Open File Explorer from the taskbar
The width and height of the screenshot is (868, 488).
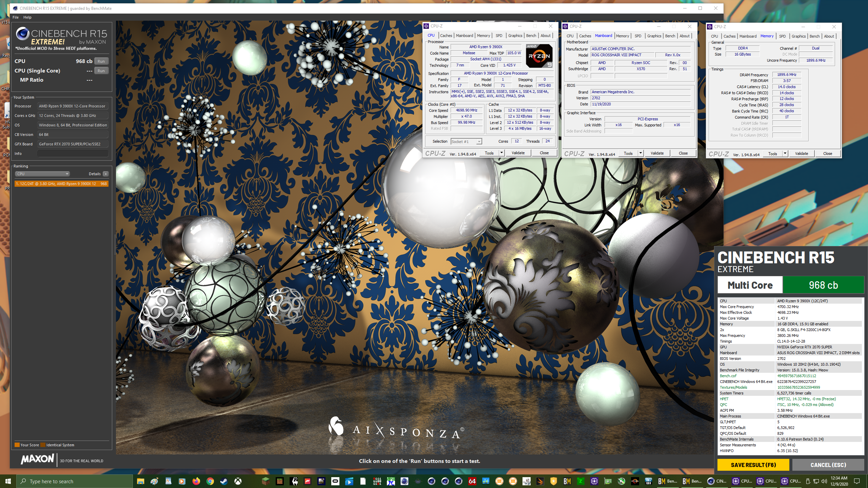click(140, 481)
